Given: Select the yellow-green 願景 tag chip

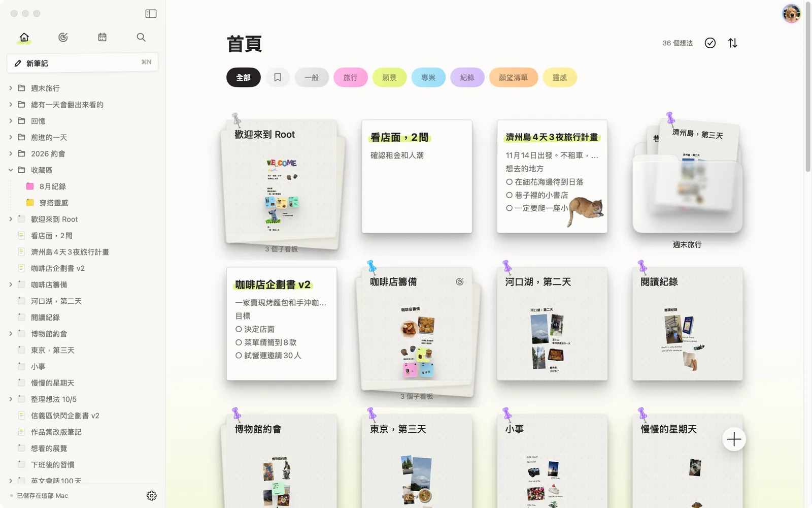Looking at the screenshot, I should coord(389,77).
